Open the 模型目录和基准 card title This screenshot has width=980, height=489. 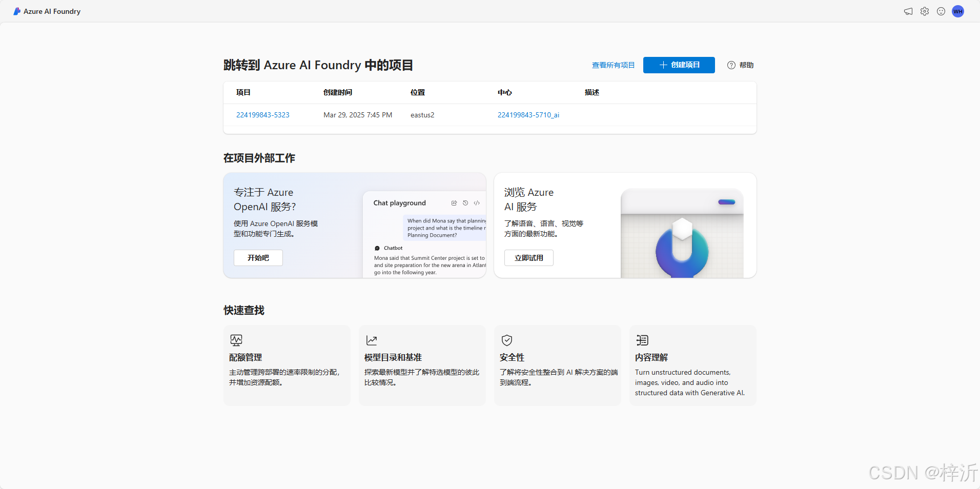[x=393, y=357]
